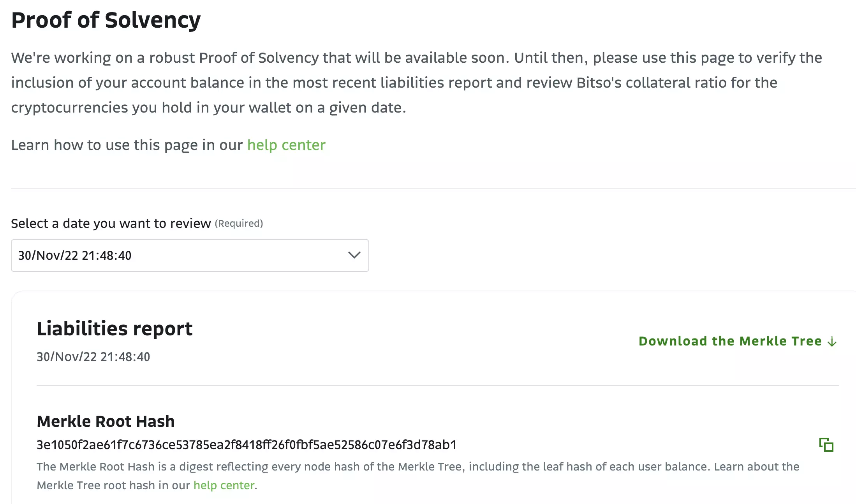Screen dimensions: 856x504
Task: Click the download arrow beside Merkle Tree
Action: tap(832, 342)
